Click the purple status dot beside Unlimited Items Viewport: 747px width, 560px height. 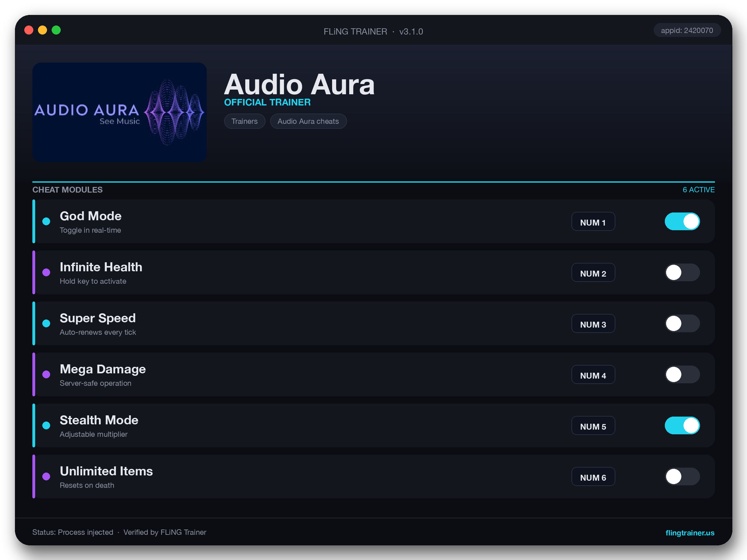point(46,476)
